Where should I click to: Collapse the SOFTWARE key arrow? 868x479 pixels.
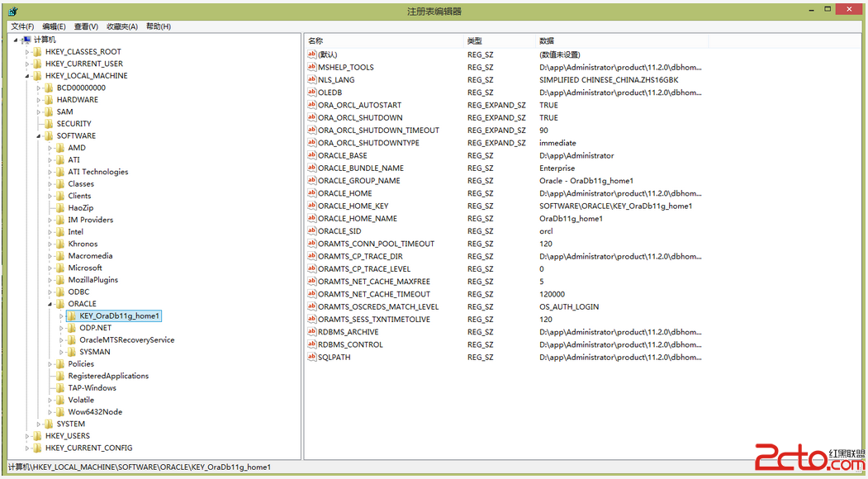click(39, 136)
